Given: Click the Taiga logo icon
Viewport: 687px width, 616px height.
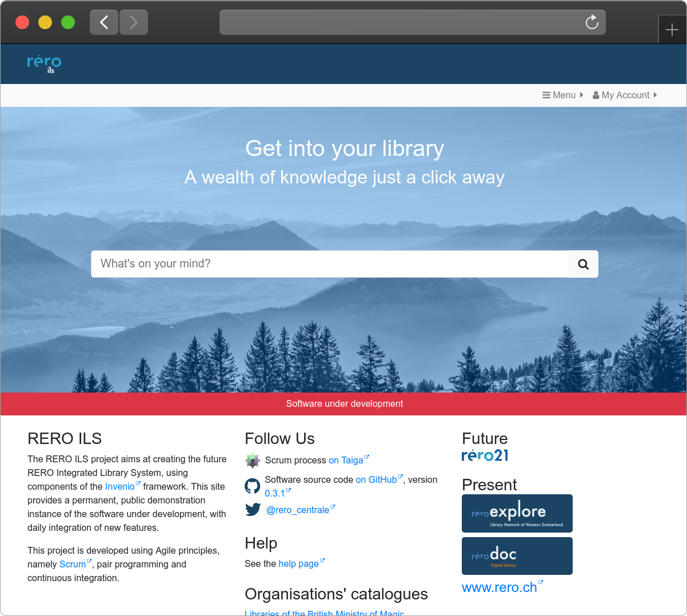Looking at the screenshot, I should tap(253, 461).
